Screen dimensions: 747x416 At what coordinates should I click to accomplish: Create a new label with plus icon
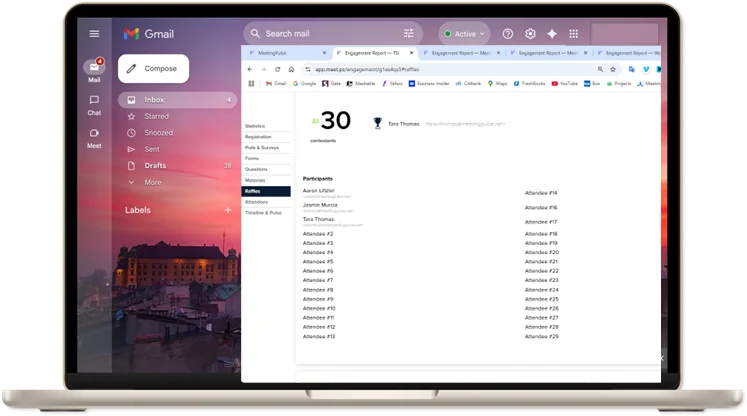[228, 210]
